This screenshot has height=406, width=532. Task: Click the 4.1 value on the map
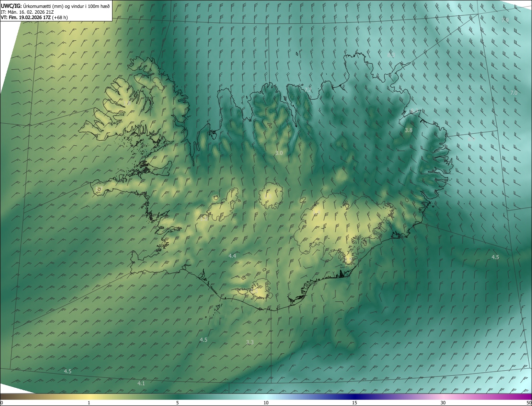pos(141,384)
